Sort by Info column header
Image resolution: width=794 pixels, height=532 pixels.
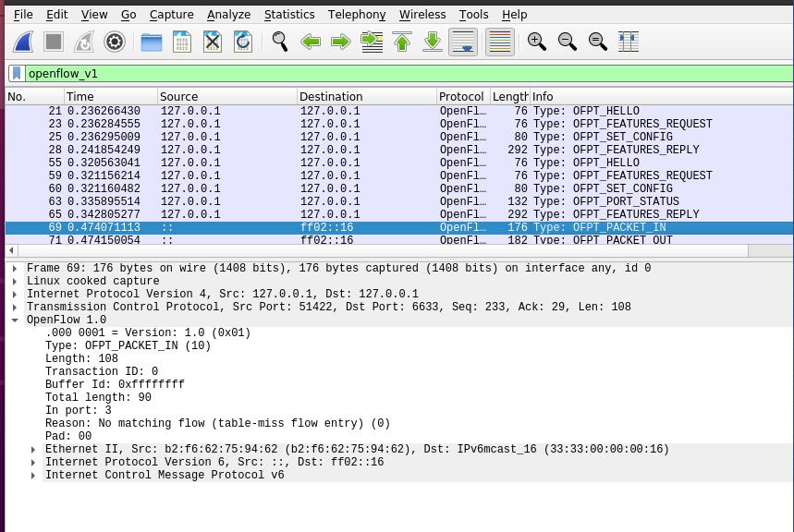click(661, 97)
